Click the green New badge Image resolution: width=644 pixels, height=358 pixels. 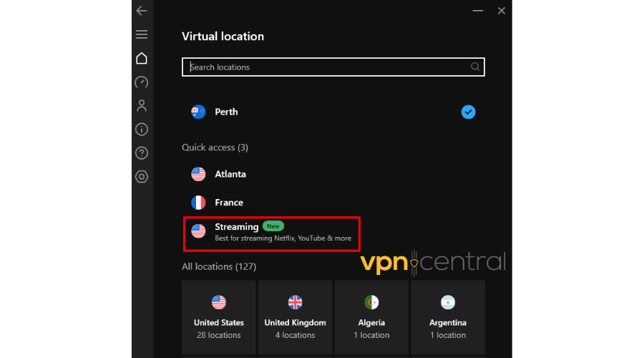(273, 226)
